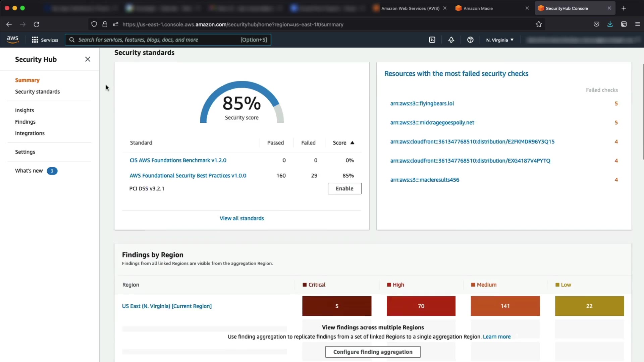Sort standards by Score column arrow
Viewport: 644px width, 362px height.
[352, 143]
